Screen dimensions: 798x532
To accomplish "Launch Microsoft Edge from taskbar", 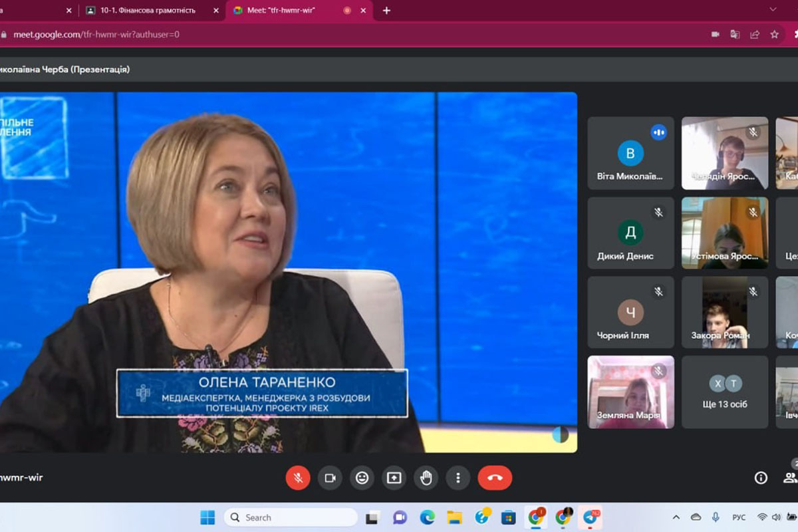I will click(x=427, y=517).
